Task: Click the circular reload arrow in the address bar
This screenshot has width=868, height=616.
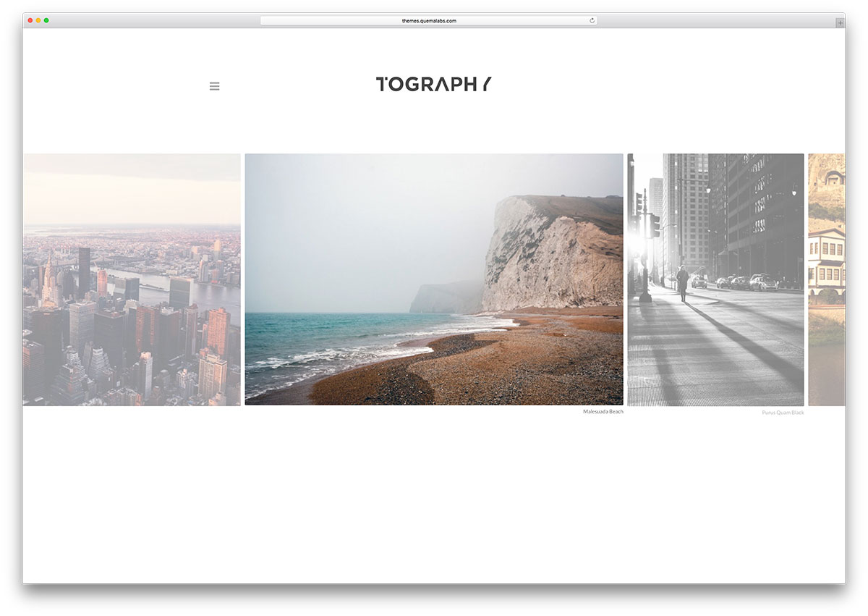Action: tap(592, 20)
